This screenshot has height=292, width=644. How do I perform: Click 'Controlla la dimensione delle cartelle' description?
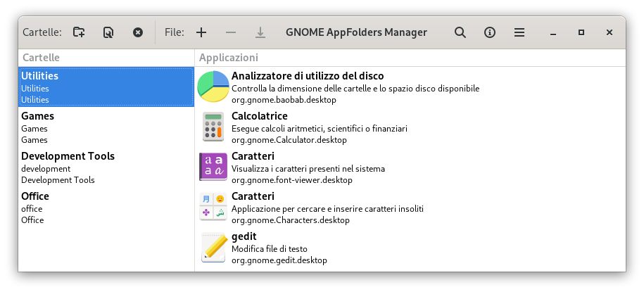(355, 89)
